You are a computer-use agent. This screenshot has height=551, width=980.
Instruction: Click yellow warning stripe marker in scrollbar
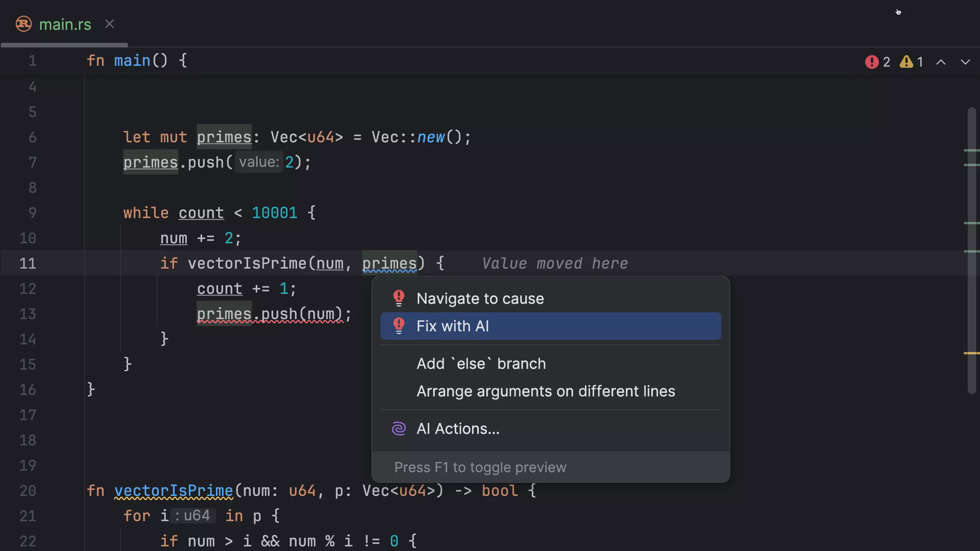(x=971, y=353)
